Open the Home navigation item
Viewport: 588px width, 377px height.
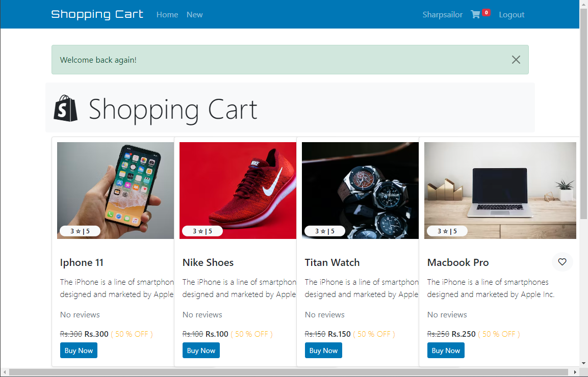(167, 14)
